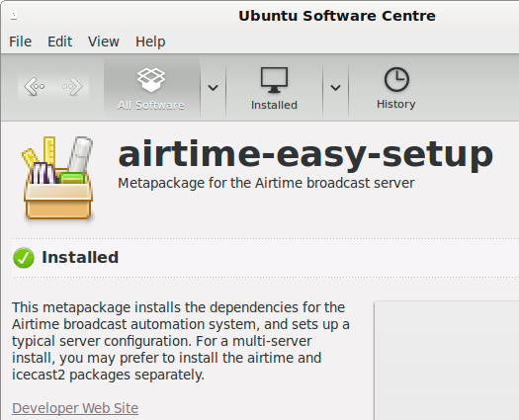Open the History clock icon
The width and height of the screenshot is (519, 420).
point(396,79)
